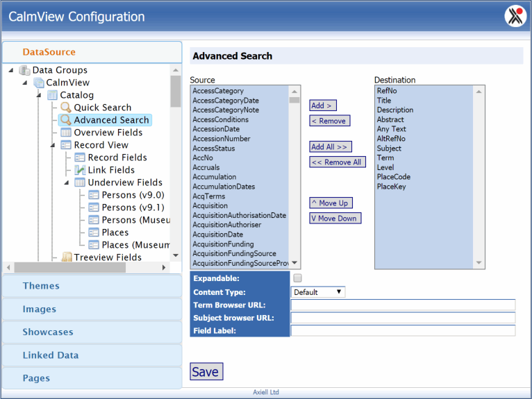Image resolution: width=532 pixels, height=399 pixels.
Task: Open Quick Search tree item
Action: pyautogui.click(x=103, y=108)
